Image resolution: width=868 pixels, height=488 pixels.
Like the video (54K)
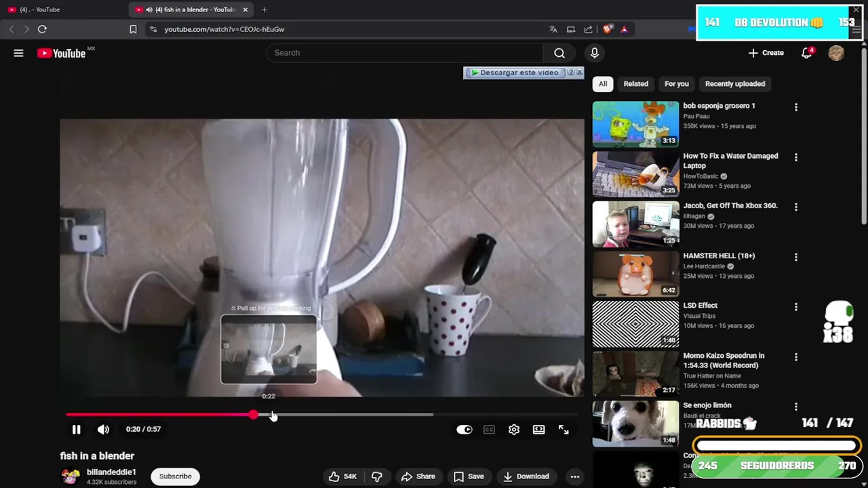(x=343, y=476)
